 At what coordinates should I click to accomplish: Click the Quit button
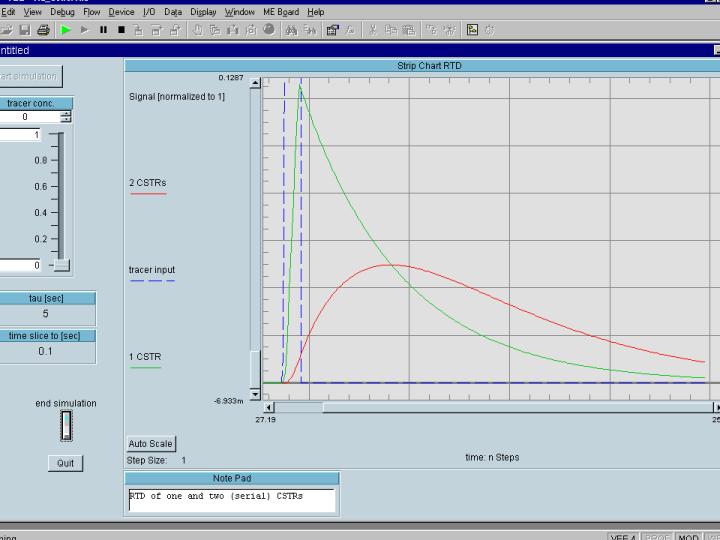65,463
